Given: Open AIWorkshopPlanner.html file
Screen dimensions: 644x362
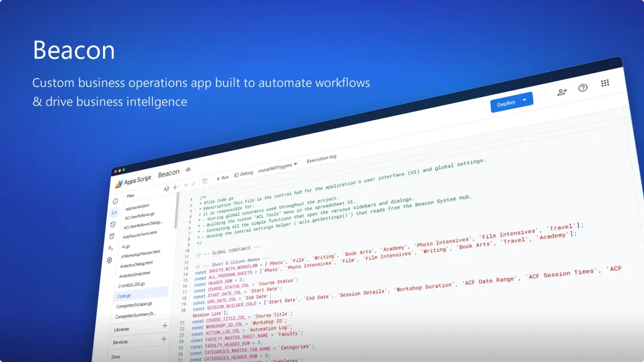Looking at the screenshot, I should pos(140,254).
